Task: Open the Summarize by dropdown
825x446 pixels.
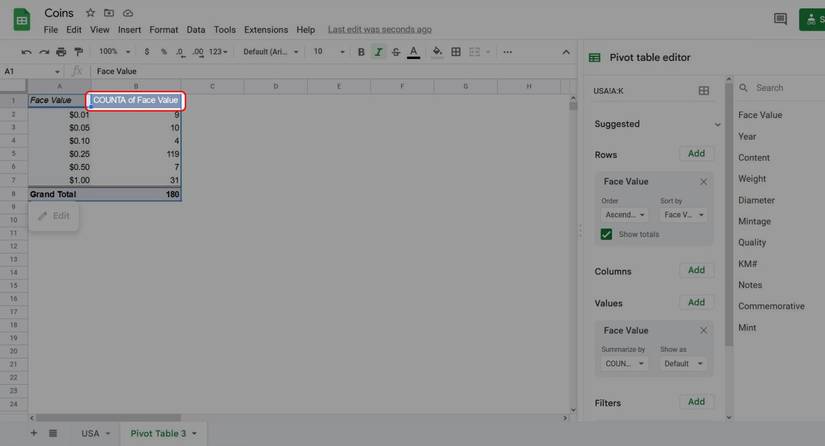Action: coord(624,364)
